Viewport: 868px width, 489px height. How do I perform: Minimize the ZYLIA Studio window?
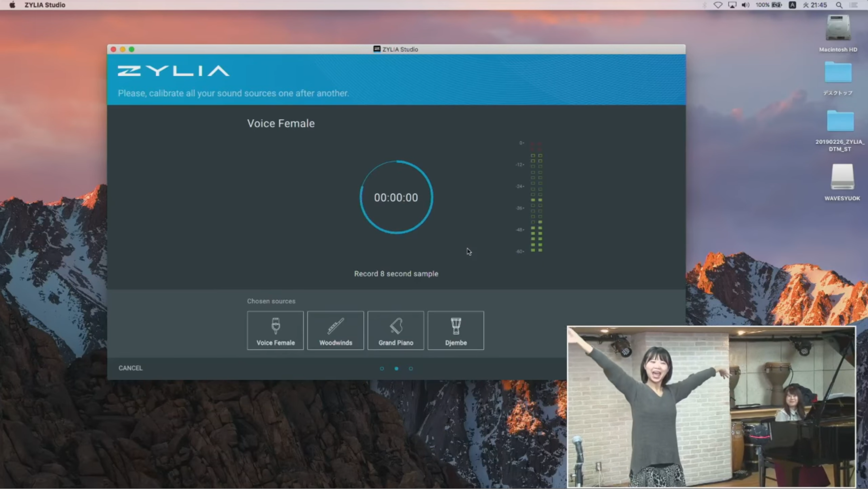(x=123, y=49)
